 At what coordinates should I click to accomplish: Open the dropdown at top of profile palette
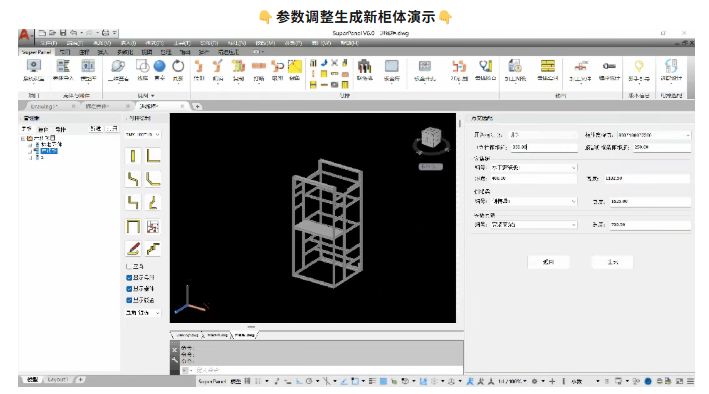pos(142,134)
